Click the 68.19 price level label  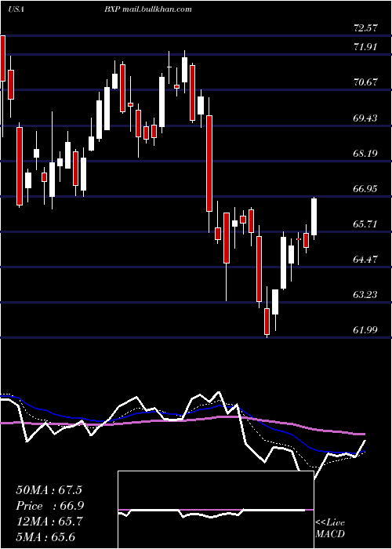click(x=365, y=154)
